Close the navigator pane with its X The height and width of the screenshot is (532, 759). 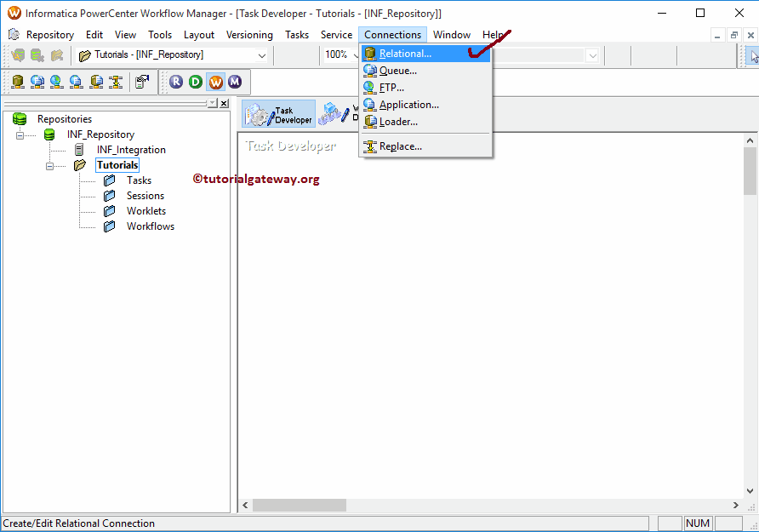pyautogui.click(x=224, y=103)
